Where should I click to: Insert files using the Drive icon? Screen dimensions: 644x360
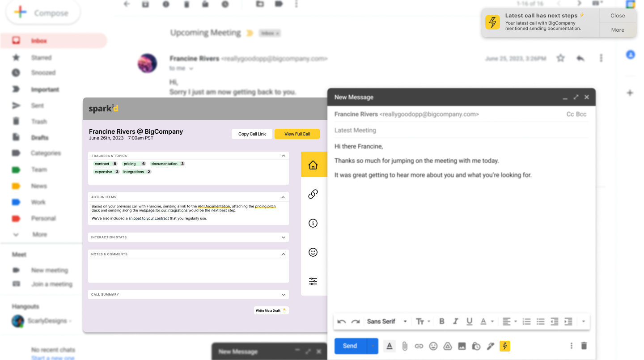tap(447, 346)
